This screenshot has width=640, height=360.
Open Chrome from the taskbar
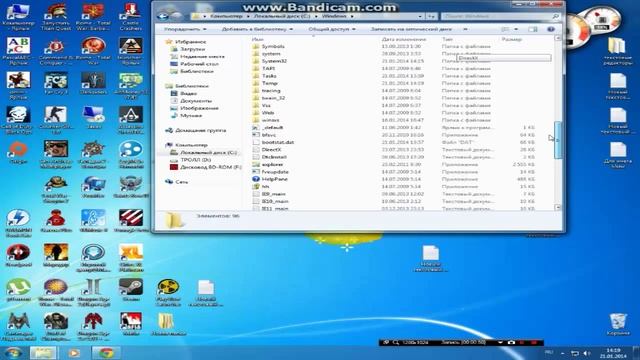coord(106,353)
